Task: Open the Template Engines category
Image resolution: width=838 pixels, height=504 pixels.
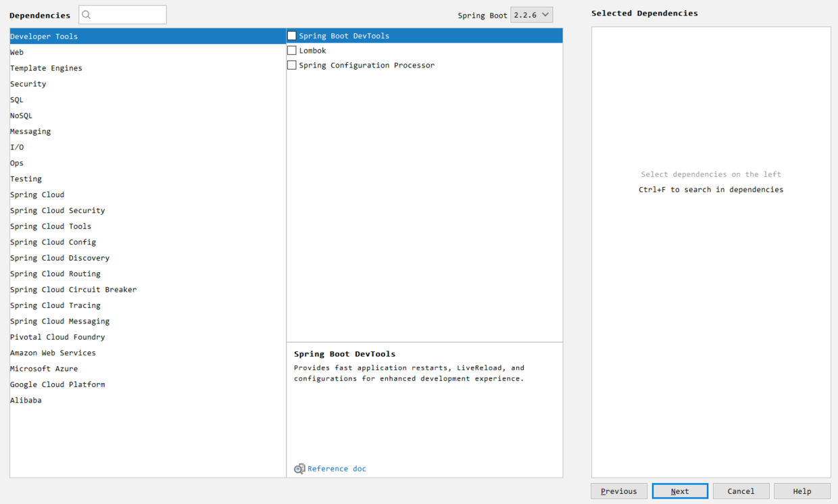Action: coord(148,68)
